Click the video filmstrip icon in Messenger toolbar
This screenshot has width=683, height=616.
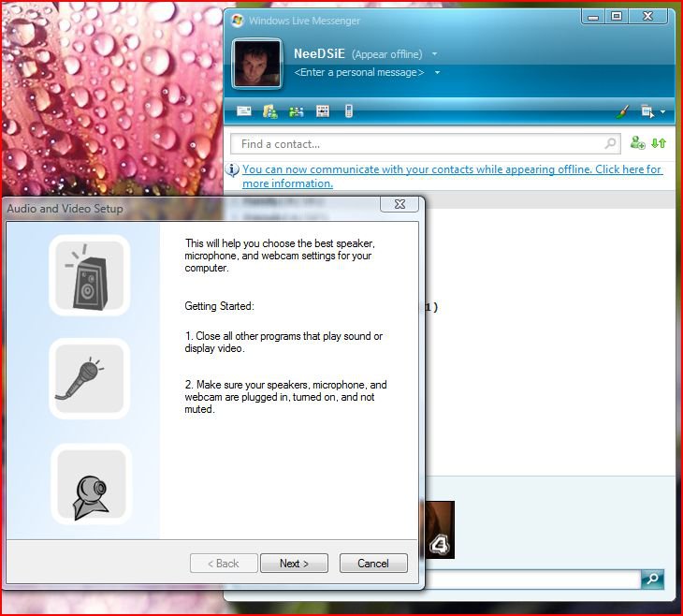tap(323, 111)
